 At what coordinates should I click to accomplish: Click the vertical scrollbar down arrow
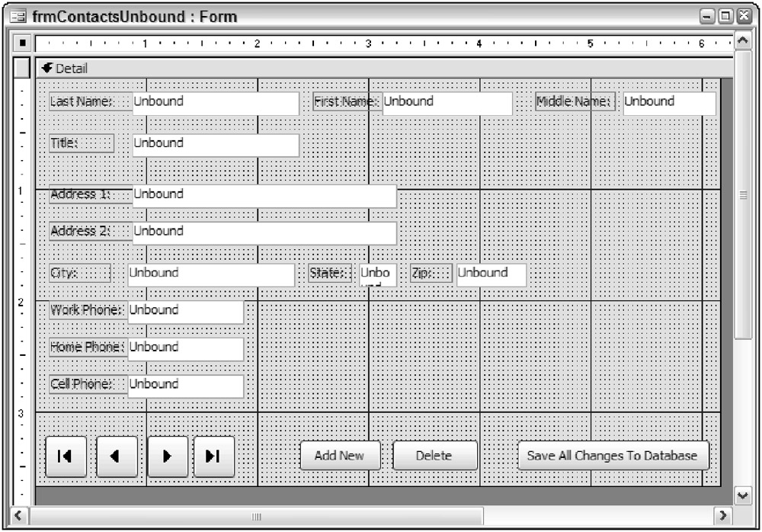[744, 495]
